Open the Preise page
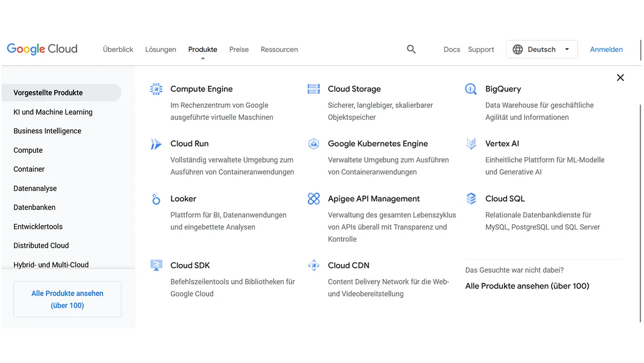Viewport: 644px width, 363px height. 239,49
